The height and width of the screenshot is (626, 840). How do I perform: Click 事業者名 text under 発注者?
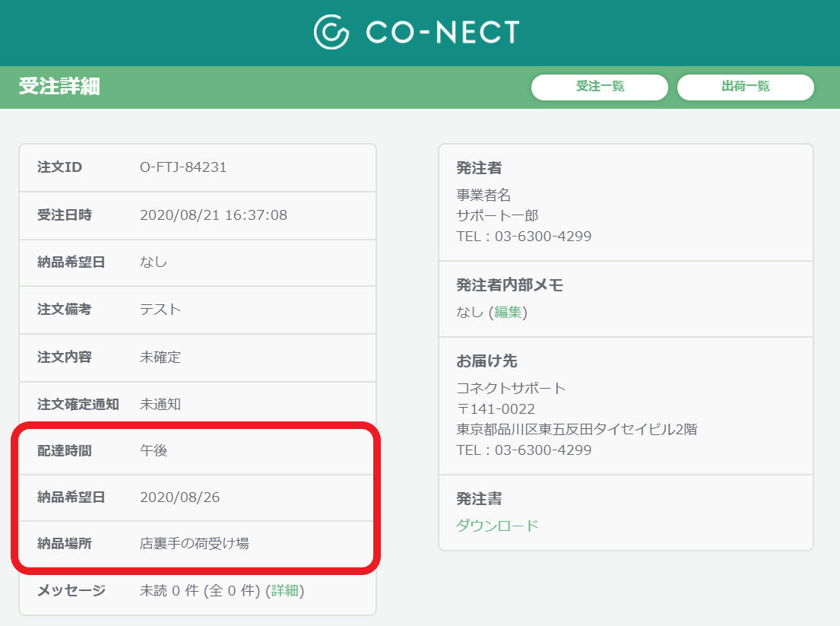click(483, 195)
